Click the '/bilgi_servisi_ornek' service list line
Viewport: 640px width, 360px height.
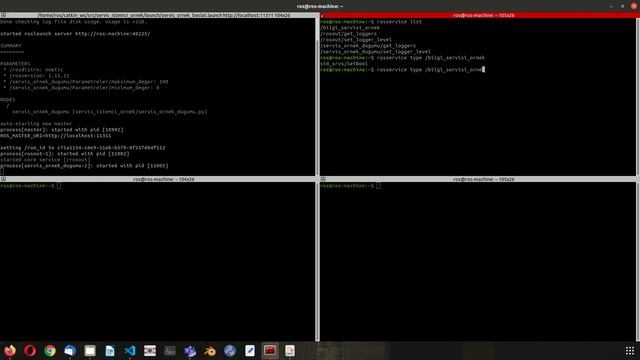(350, 28)
